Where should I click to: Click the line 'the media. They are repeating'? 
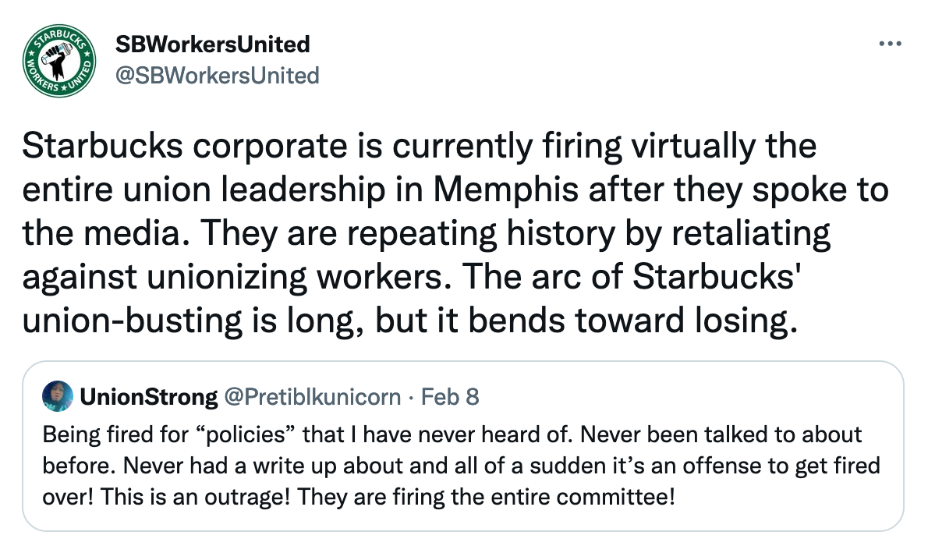point(425,232)
